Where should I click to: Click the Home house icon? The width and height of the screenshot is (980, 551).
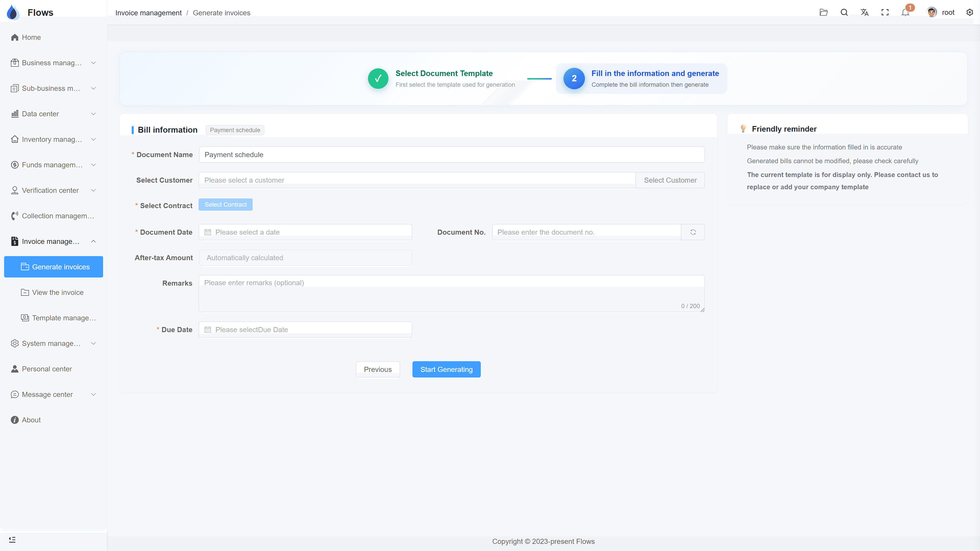tap(15, 37)
